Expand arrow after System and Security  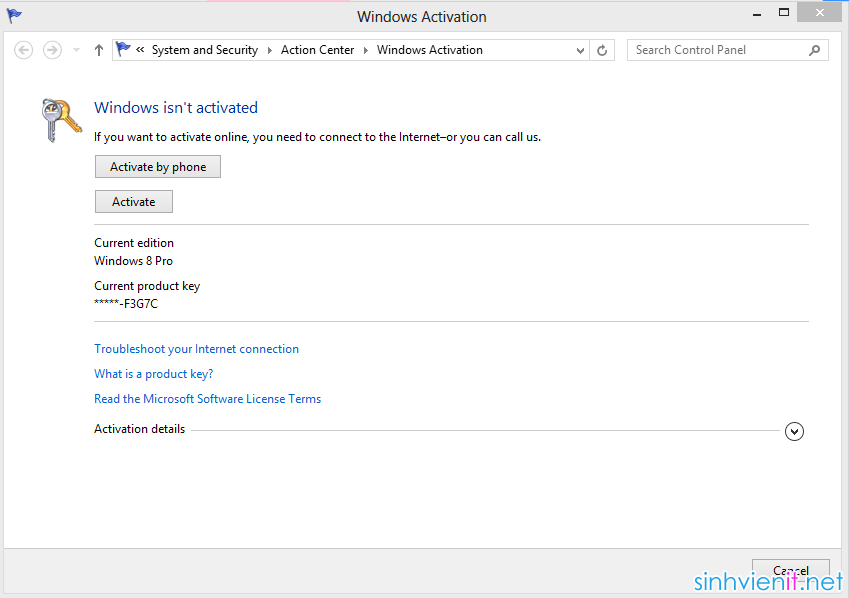pos(270,50)
